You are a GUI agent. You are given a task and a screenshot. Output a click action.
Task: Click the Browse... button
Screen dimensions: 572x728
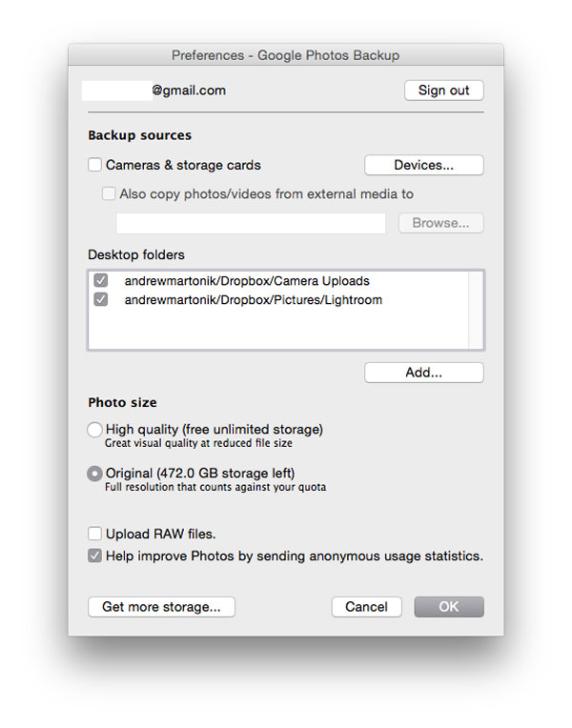[x=441, y=223]
